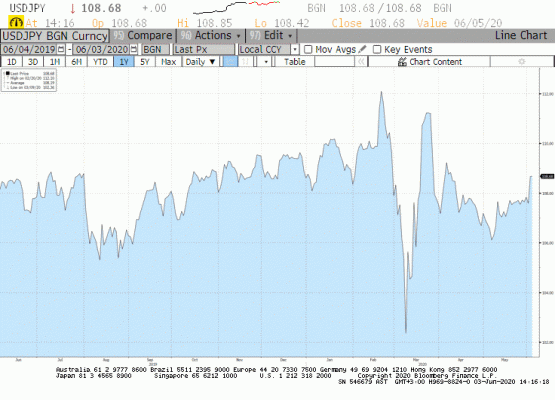The width and height of the screenshot is (555, 400).
Task: Click the red down arrow by the price
Action: [73, 8]
